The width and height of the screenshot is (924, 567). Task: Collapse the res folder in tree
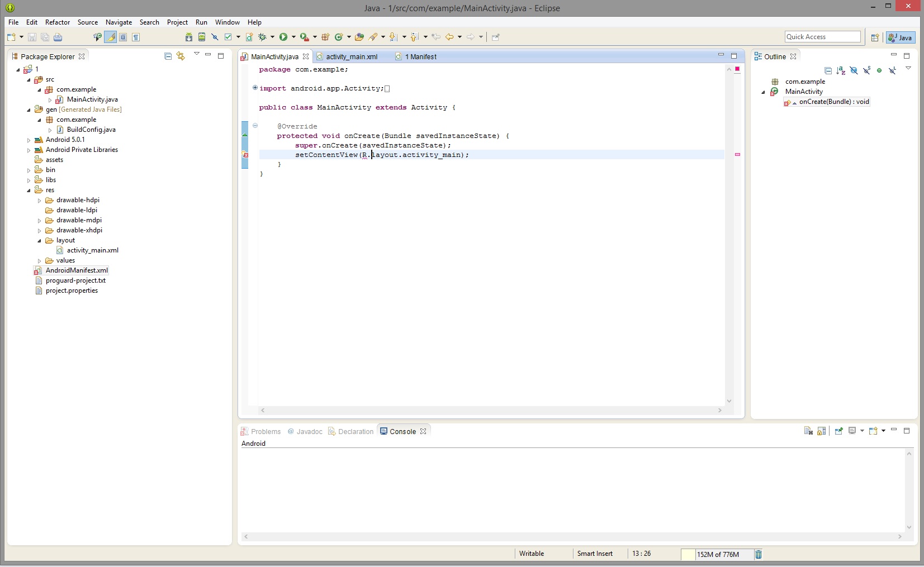point(29,190)
